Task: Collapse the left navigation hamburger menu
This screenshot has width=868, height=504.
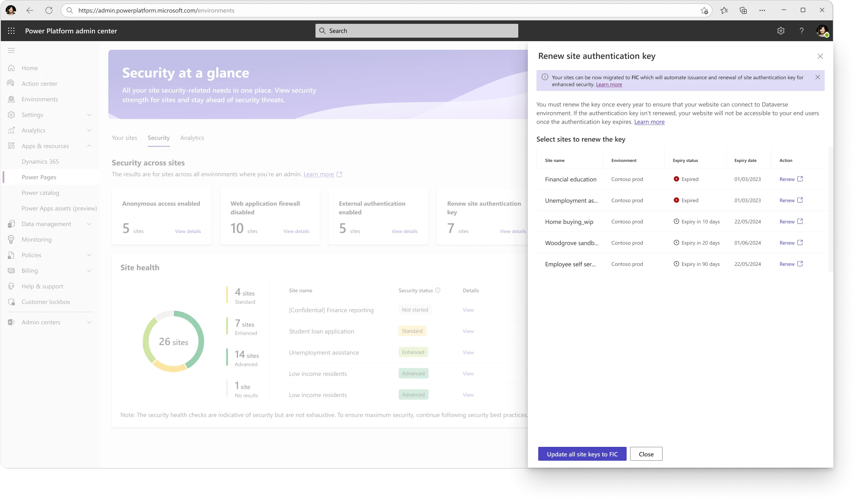Action: coord(11,51)
